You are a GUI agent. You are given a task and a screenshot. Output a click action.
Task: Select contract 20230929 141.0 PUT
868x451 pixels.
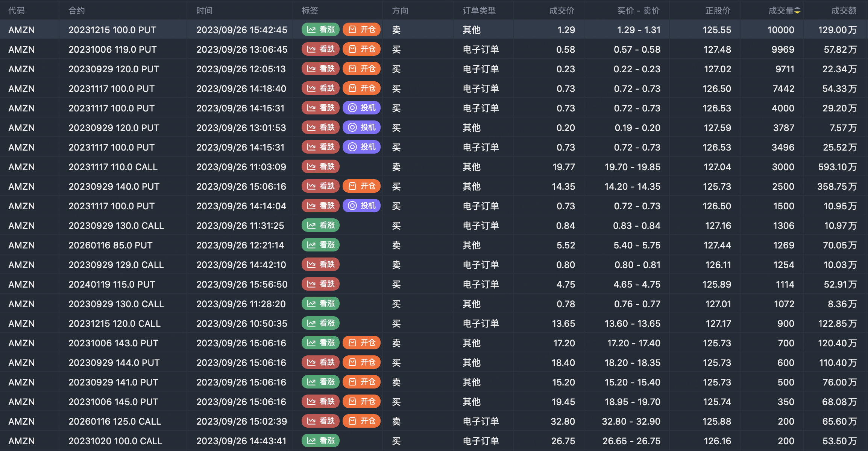click(113, 382)
